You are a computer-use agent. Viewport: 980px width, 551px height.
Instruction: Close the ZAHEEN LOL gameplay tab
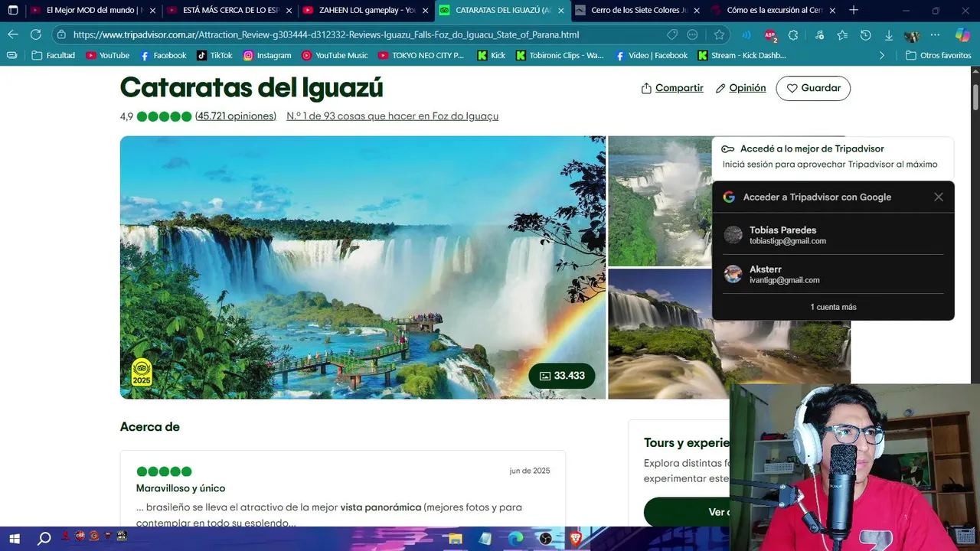coord(425,11)
